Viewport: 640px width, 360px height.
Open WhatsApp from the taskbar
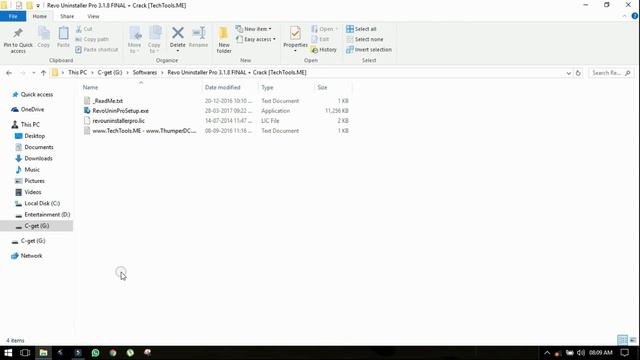96,353
